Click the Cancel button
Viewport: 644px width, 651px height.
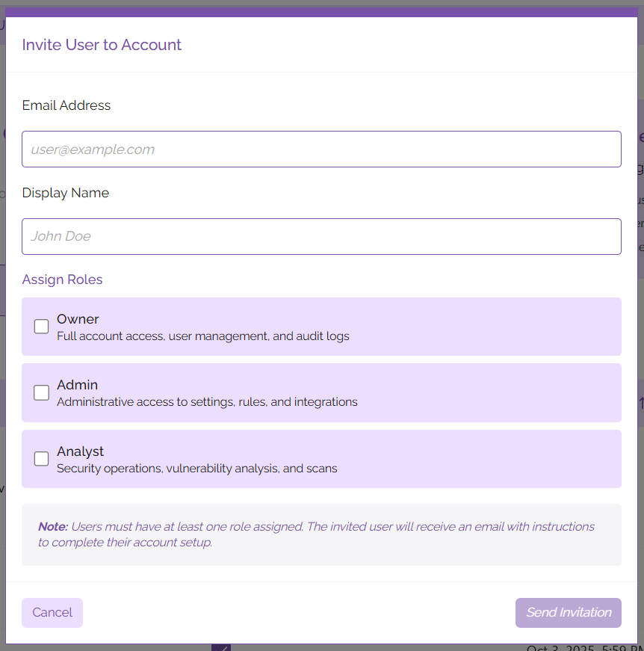tap(52, 612)
